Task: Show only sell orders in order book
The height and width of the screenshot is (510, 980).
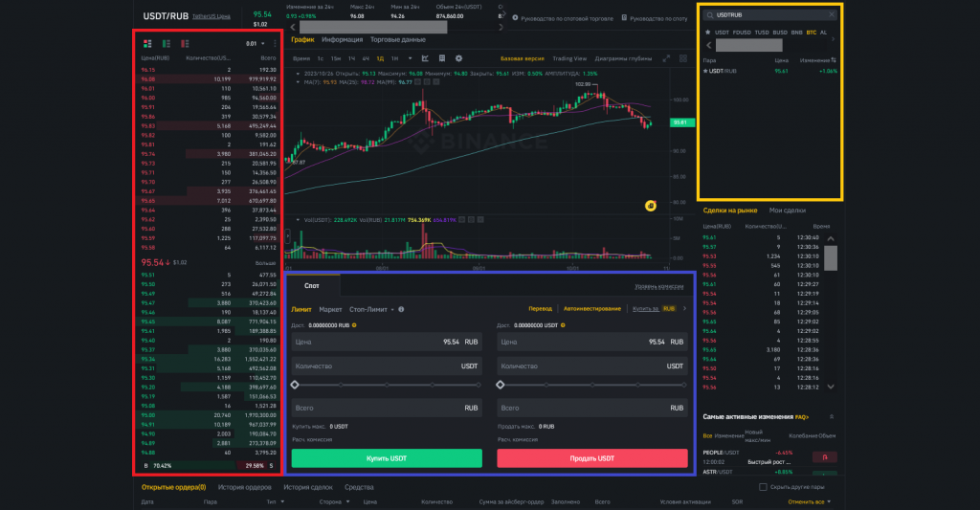Action: 184,43
